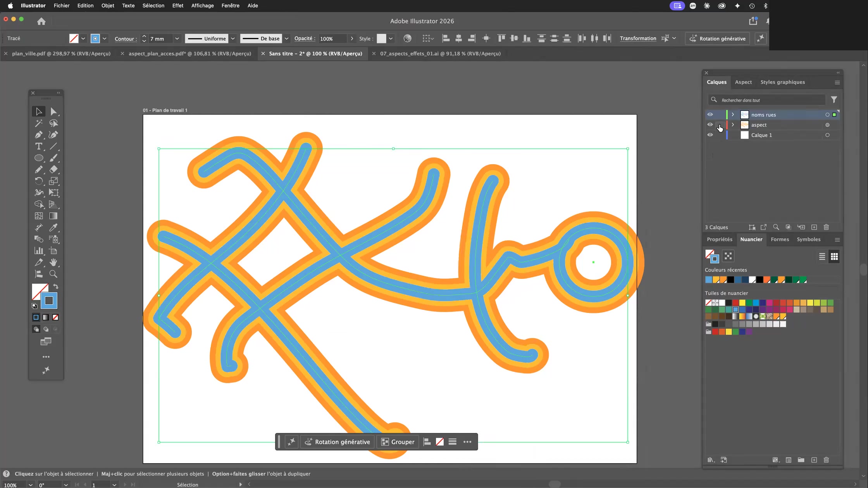
Task: Switch to plan_ville.pdf document tab
Action: (61, 53)
